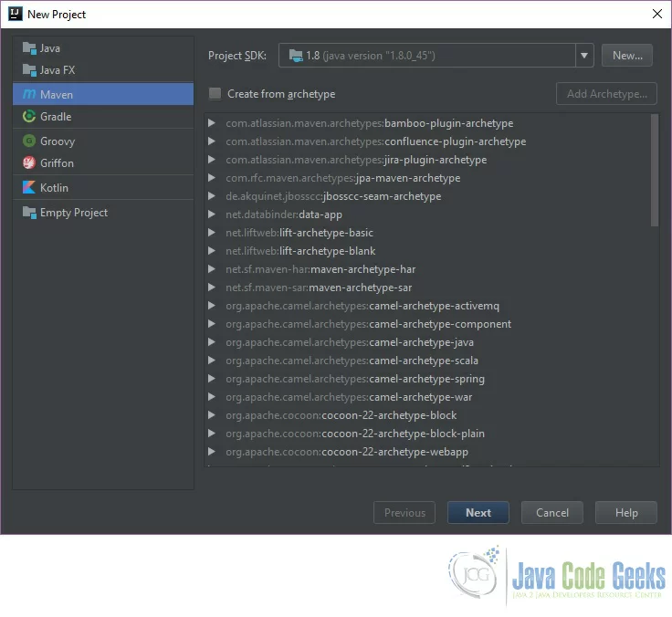Click the Java FX folder icon
Screen dimensions: 672x617
(x=29, y=70)
